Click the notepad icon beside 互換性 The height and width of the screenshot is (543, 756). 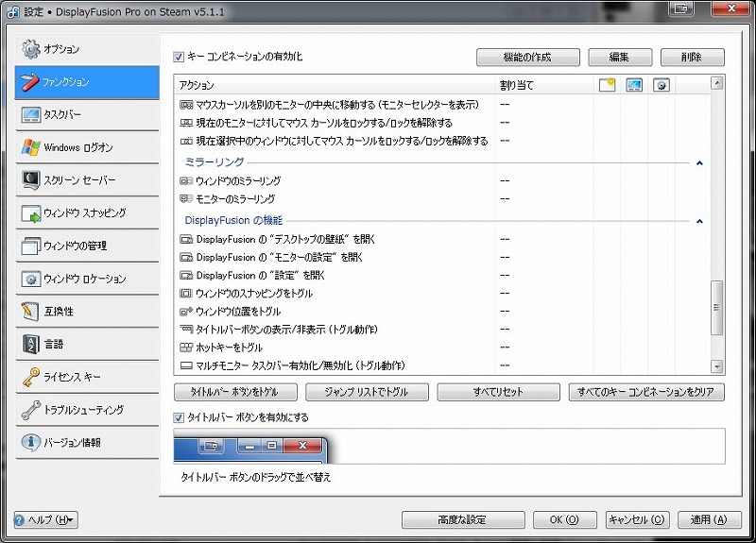[x=30, y=312]
